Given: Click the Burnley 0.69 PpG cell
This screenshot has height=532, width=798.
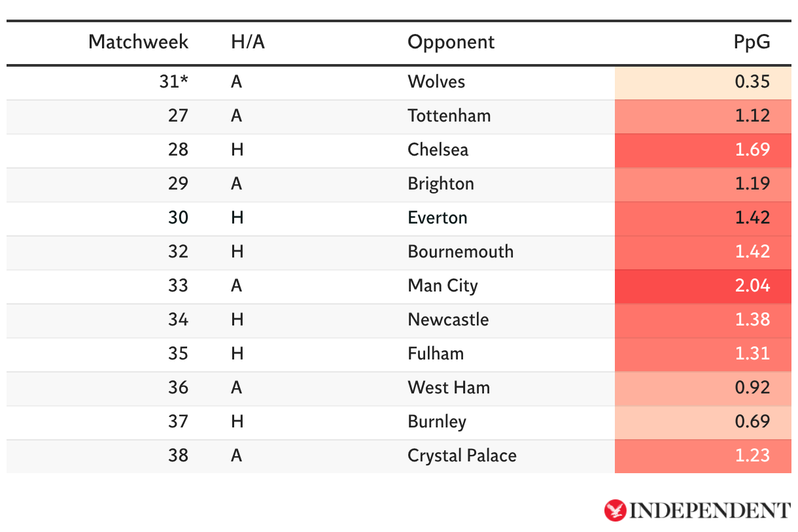Looking at the screenshot, I should (x=752, y=422).
